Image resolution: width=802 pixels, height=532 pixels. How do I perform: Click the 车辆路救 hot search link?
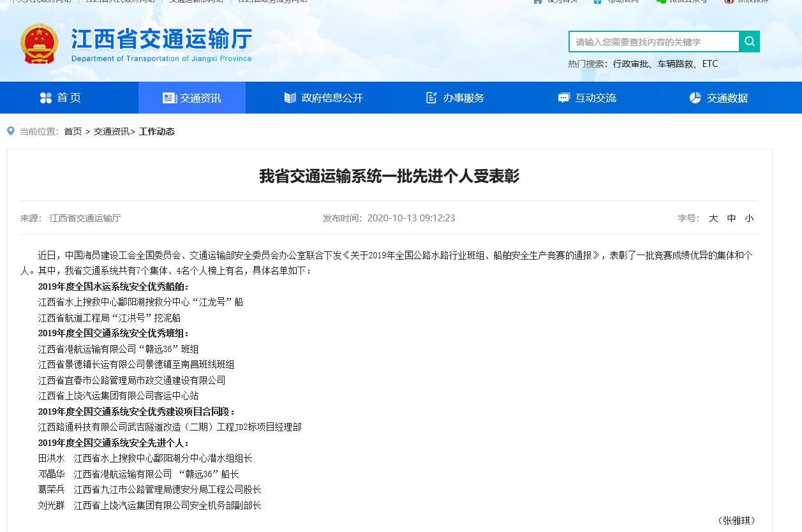pos(675,64)
